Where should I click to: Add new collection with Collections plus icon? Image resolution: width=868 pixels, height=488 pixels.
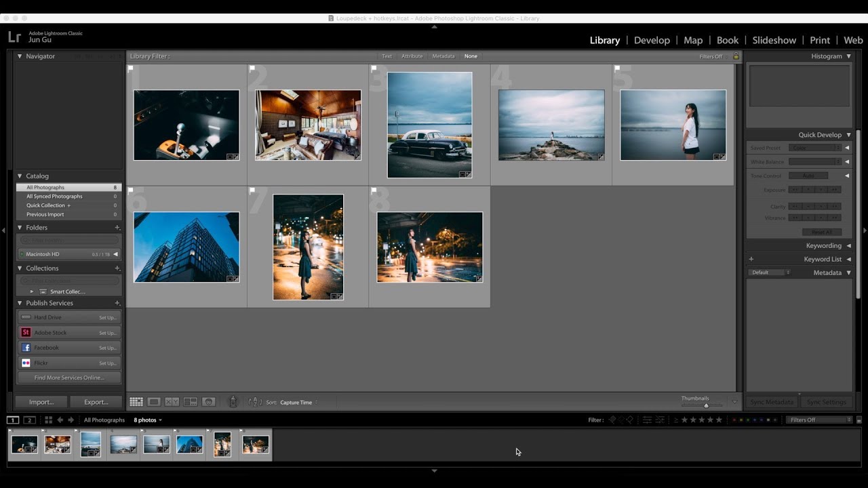tap(117, 268)
